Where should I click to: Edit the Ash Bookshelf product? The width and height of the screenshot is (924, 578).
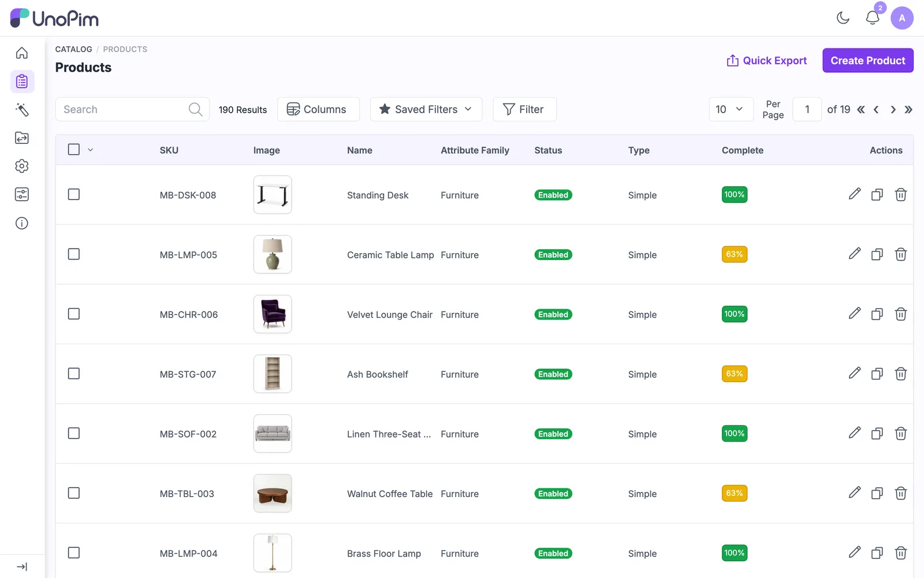pyautogui.click(x=855, y=373)
